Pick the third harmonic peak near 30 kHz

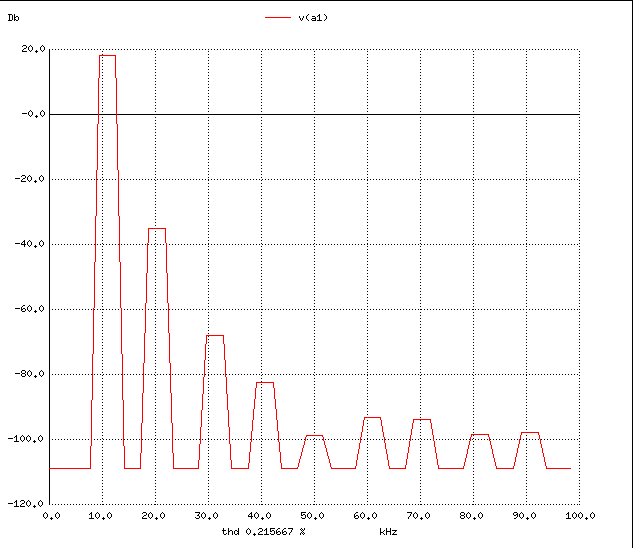tap(215, 336)
